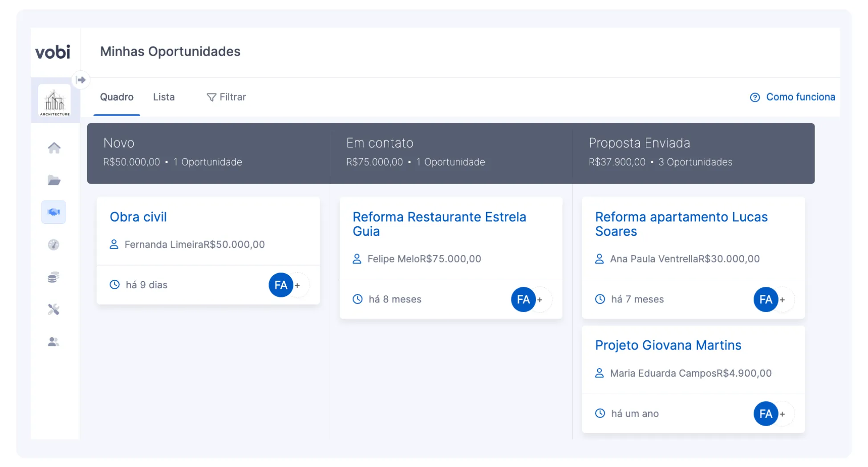The image size is (868, 467).
Task: Click the 3 Oportunidades count text
Action: (x=695, y=162)
